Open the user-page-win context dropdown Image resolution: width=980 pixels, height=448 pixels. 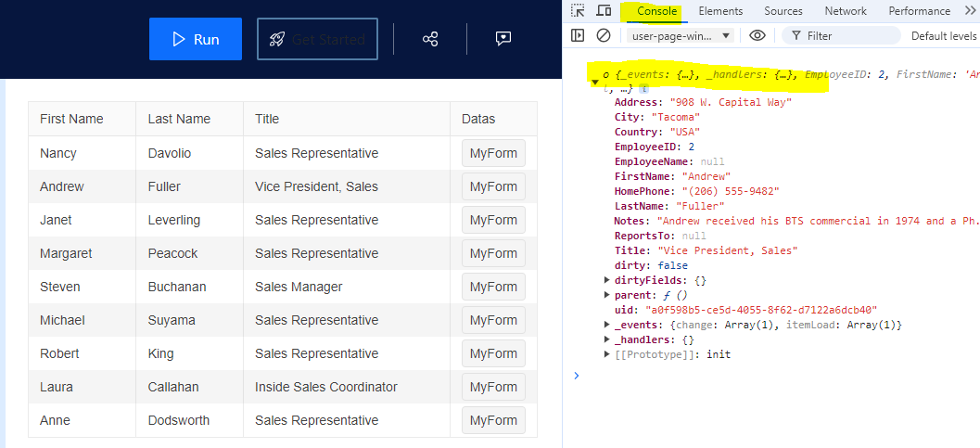681,35
